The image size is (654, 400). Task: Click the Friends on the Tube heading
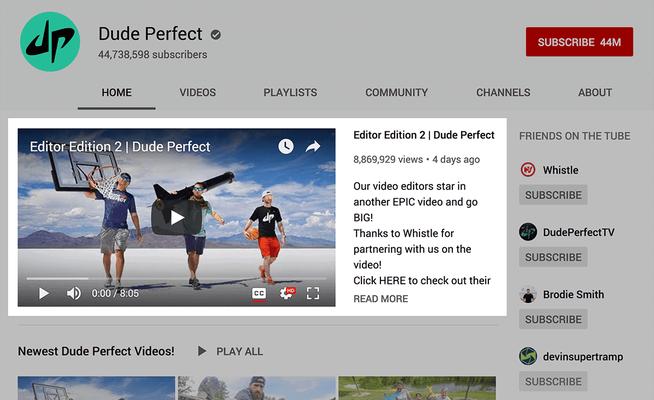[x=575, y=136]
